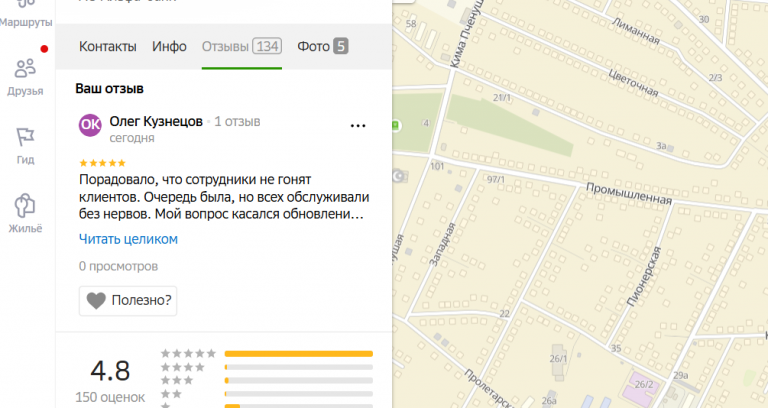Mark review as Полезно
The width and height of the screenshot is (768, 408).
[128, 300]
